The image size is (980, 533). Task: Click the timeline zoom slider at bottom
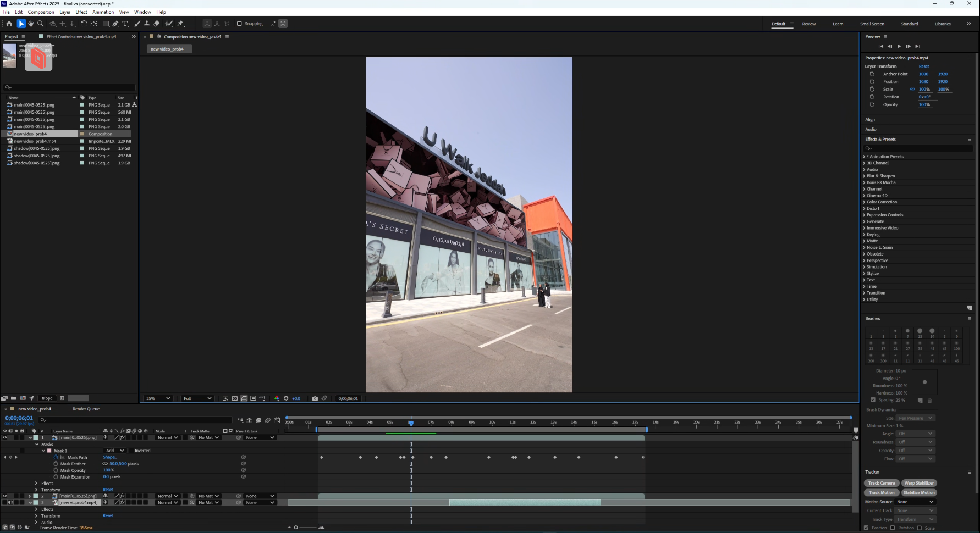coord(296,528)
